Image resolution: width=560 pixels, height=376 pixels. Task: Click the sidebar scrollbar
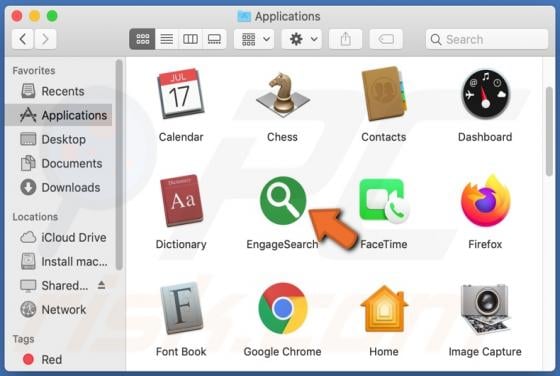pos(119,164)
